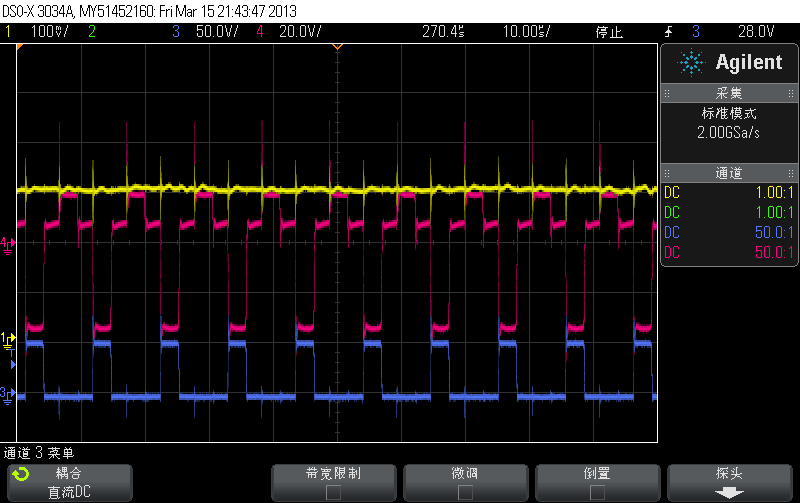Click the time delay value 270.4
This screenshot has height=503, width=800.
[443, 32]
